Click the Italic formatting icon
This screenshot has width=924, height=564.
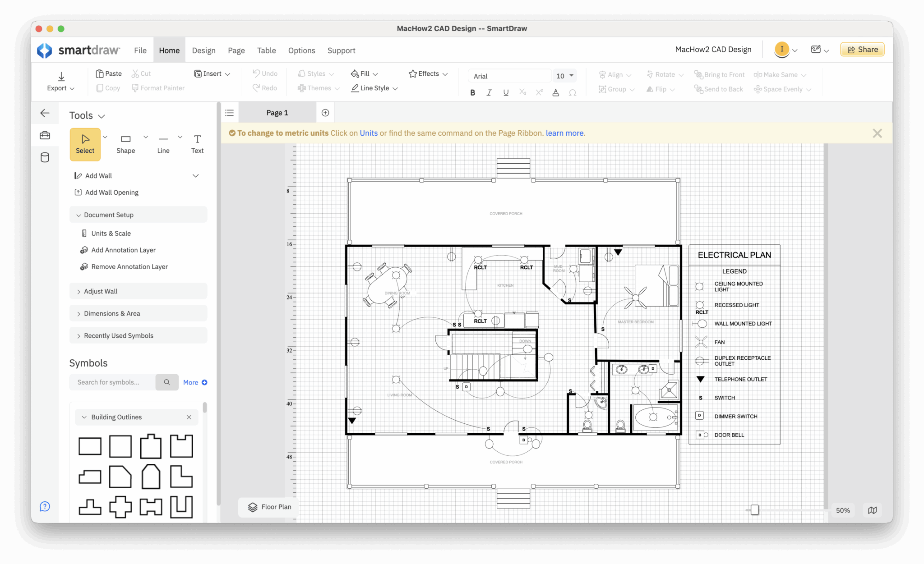[489, 92]
